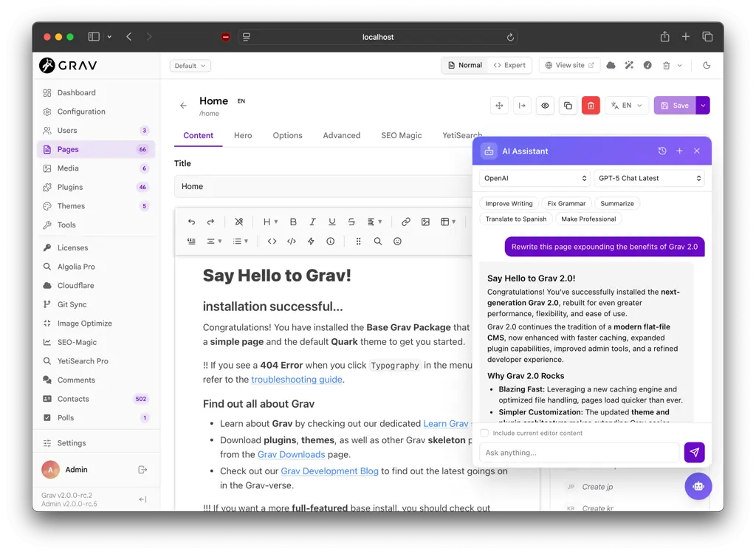Click the lightning bolt shortcode icon
Viewport: 756px width, 554px height.
[311, 242]
